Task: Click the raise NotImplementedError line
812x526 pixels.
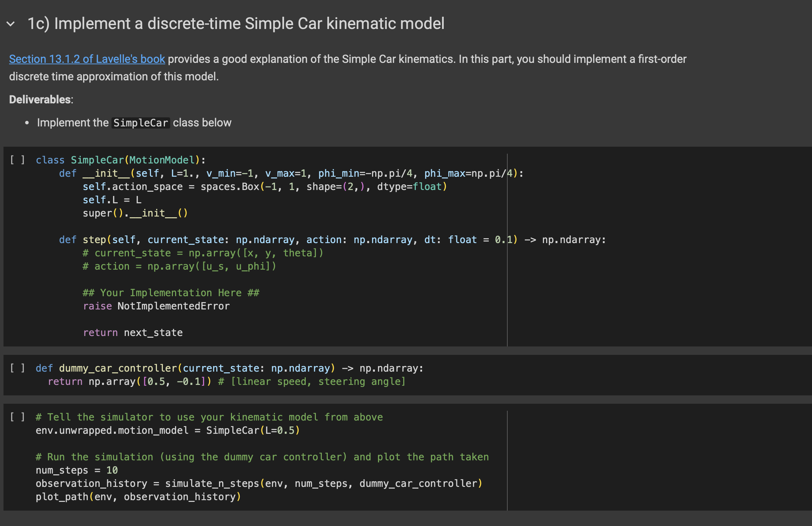Action: click(x=156, y=306)
